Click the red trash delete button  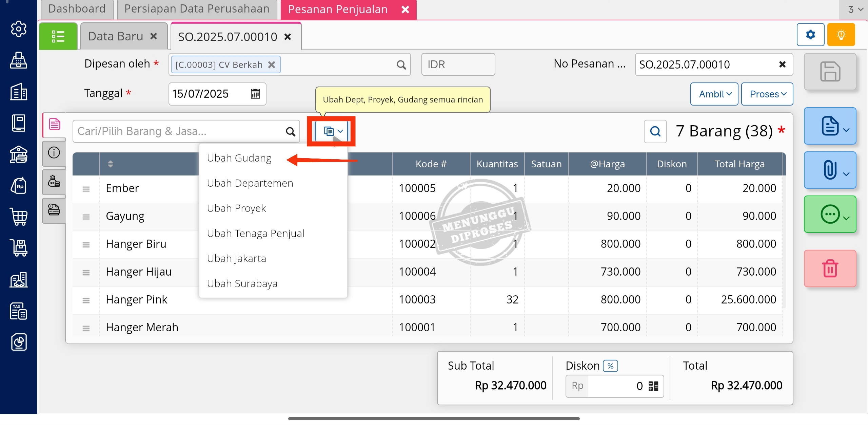point(830,269)
